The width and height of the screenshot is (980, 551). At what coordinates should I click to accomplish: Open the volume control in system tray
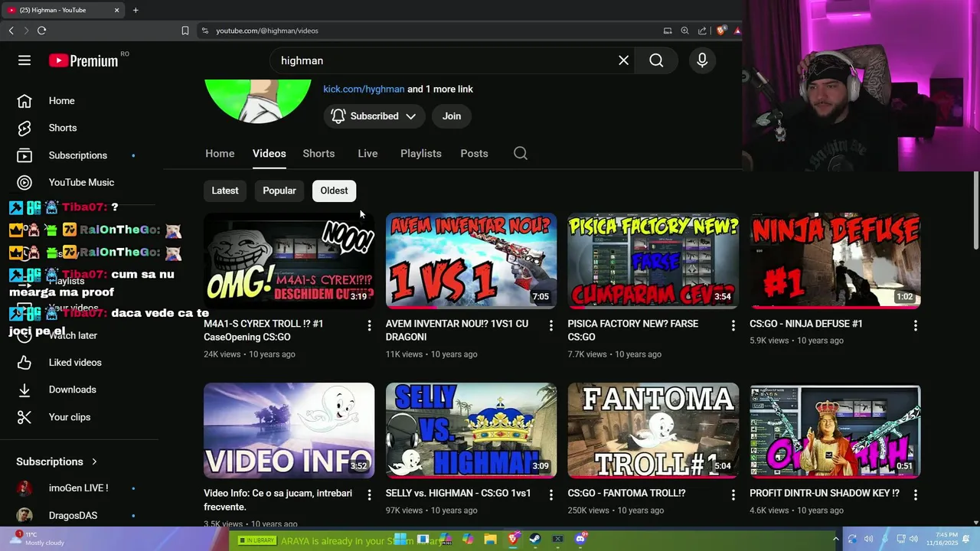coord(914,540)
